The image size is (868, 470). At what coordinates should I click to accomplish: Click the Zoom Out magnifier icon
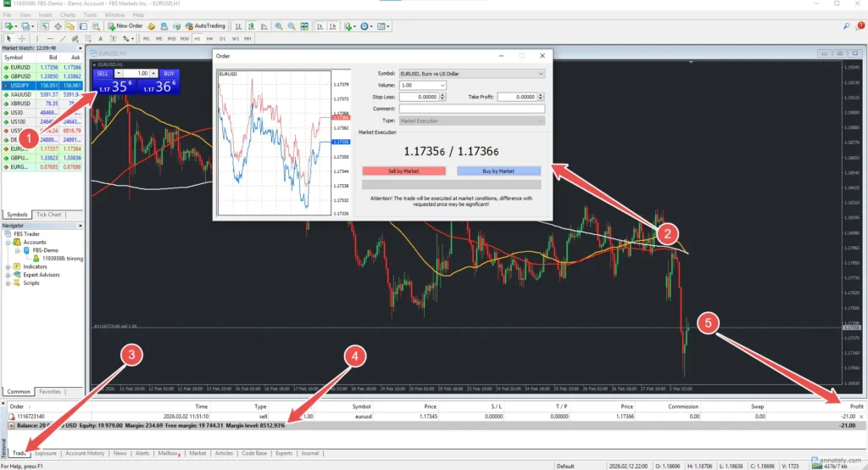[290, 26]
